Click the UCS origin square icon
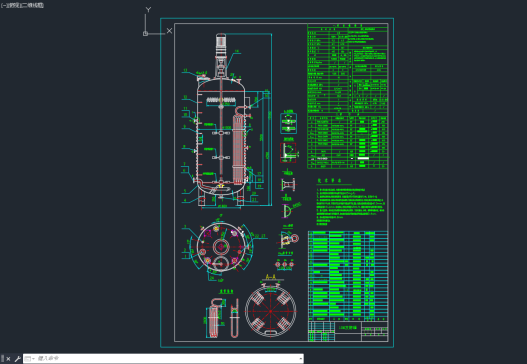This screenshot has width=527, height=364. (x=145, y=34)
